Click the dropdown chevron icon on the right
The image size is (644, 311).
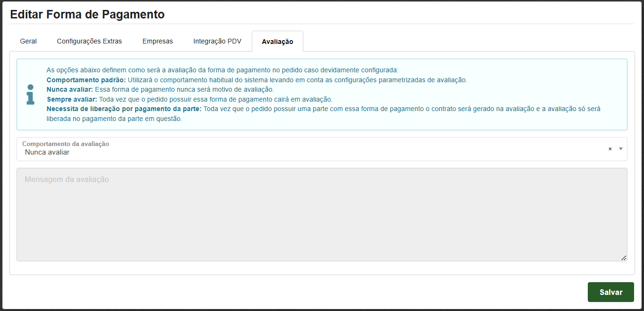[x=620, y=149]
